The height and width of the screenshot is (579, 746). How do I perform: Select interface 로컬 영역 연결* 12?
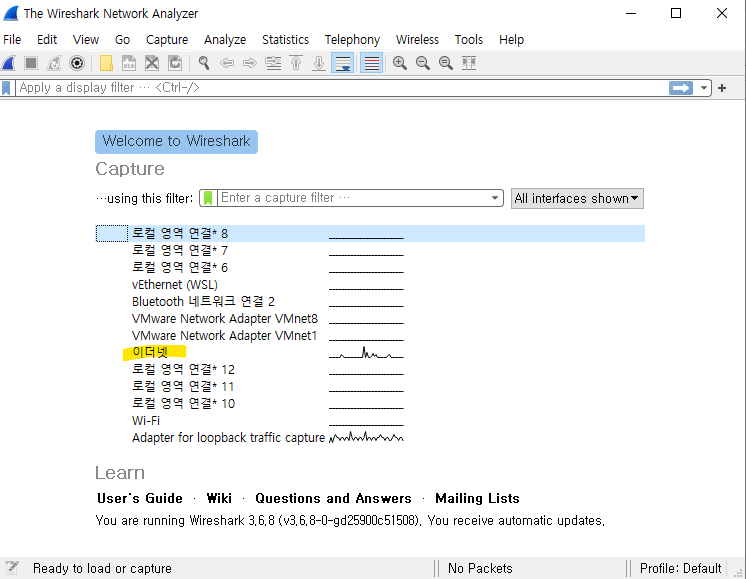[x=370, y=370]
